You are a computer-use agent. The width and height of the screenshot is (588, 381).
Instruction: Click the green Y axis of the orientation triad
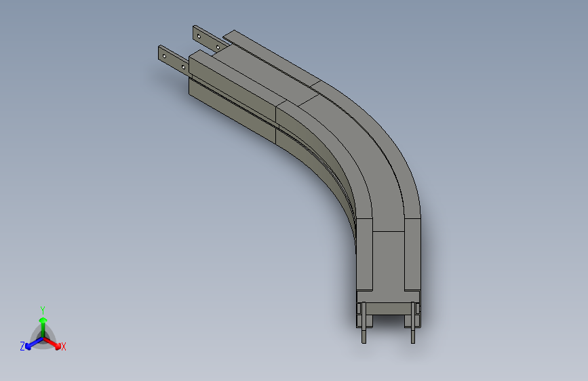tap(43, 327)
